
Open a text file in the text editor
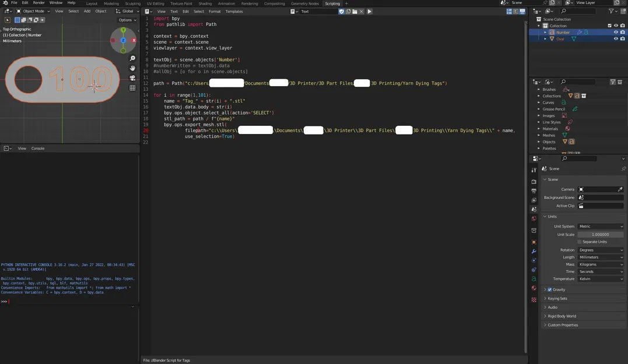(x=355, y=11)
